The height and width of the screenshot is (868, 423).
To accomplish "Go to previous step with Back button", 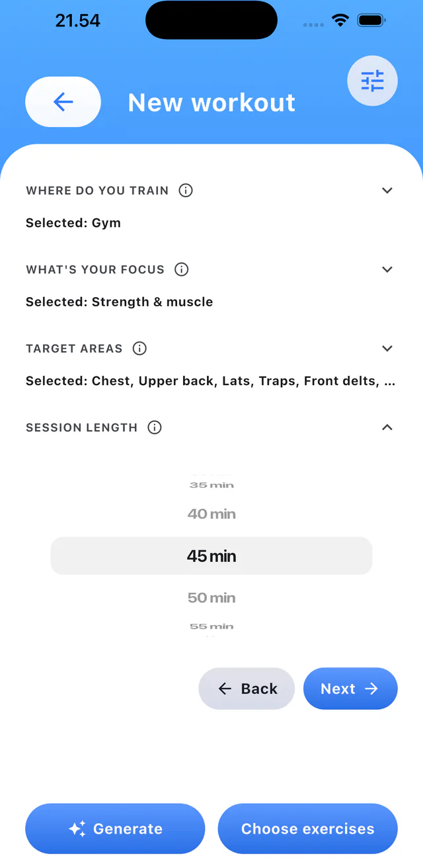I will (x=247, y=689).
